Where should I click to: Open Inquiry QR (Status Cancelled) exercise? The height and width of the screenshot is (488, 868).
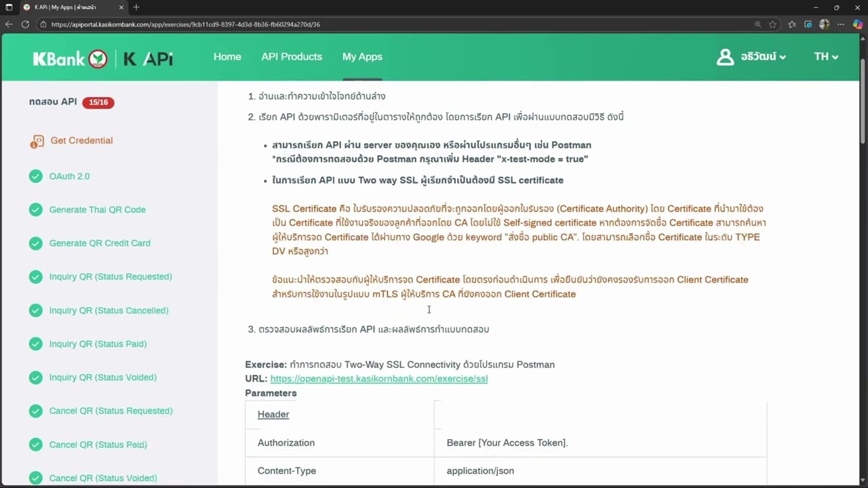tap(108, 310)
